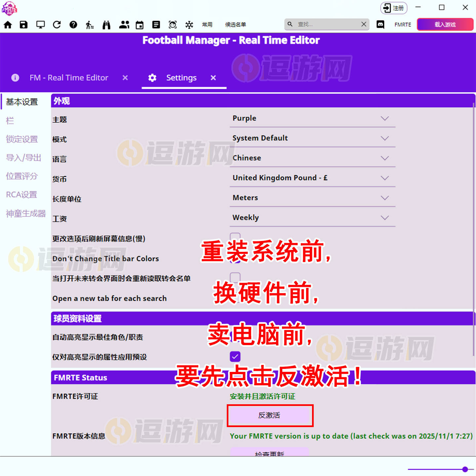Select 基本设置 in the settings sidebar
The height and width of the screenshot is (476, 476).
click(x=22, y=102)
